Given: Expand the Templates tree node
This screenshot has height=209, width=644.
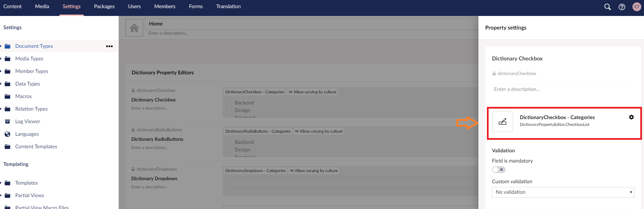Looking at the screenshot, I should click(1, 183).
